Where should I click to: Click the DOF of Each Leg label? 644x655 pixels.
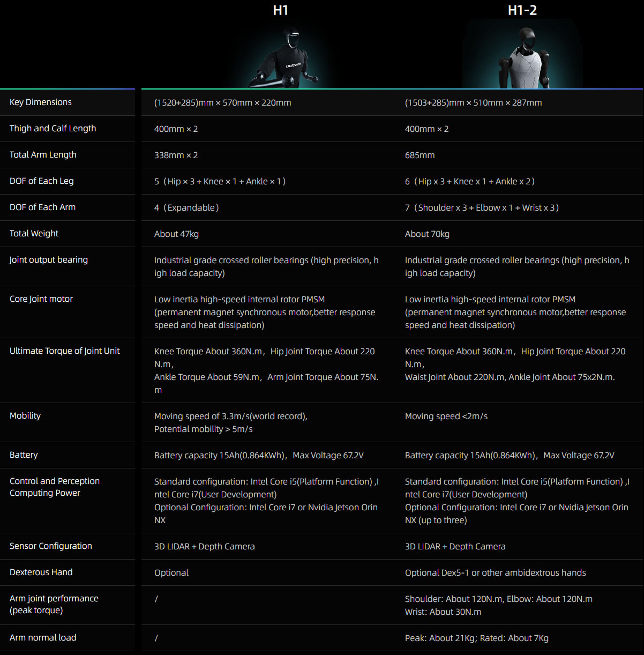pyautogui.click(x=42, y=181)
